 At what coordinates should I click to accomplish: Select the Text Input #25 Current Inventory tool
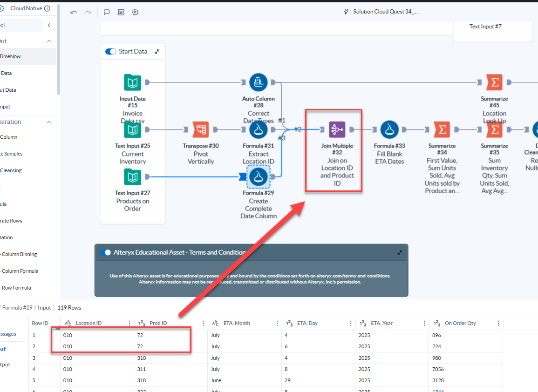(132, 129)
